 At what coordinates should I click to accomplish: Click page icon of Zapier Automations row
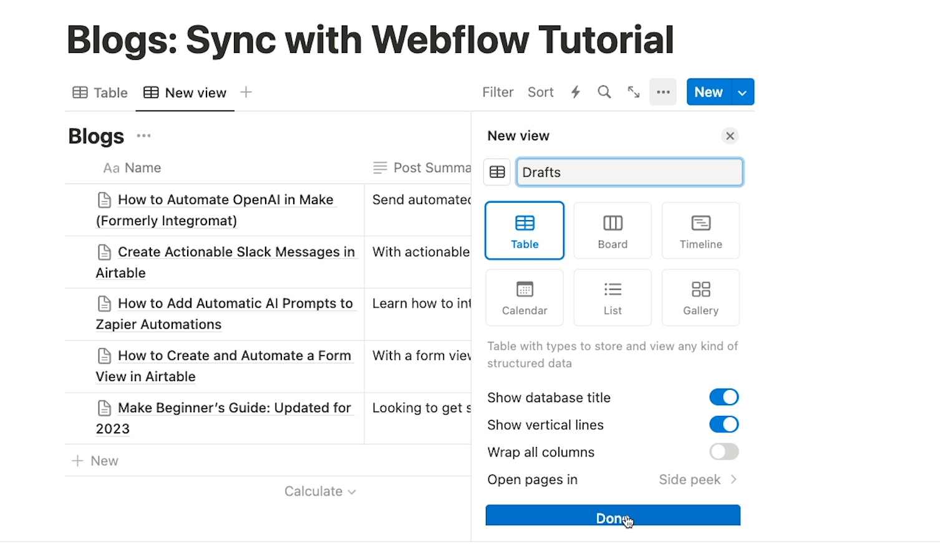tap(104, 304)
